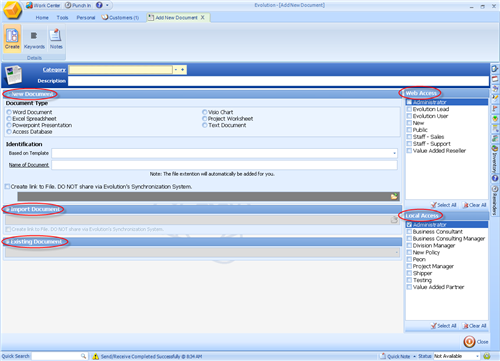Uncheck Administrator in Local Access list

[409, 225]
